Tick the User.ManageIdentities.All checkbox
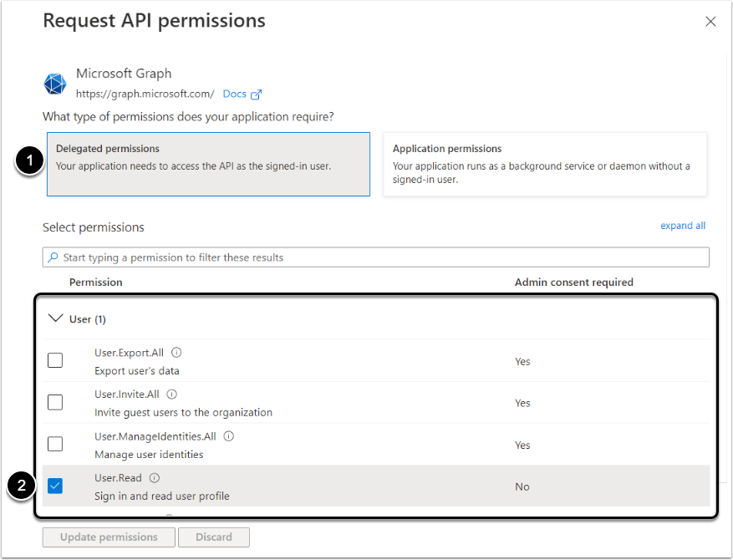The width and height of the screenshot is (733, 560). coord(55,445)
